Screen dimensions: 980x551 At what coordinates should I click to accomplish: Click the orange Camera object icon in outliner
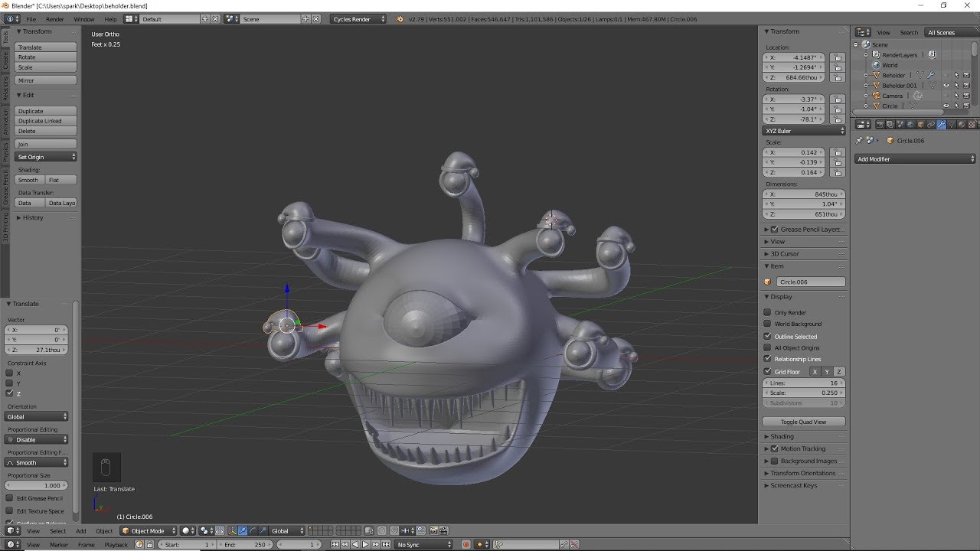pyautogui.click(x=877, y=96)
